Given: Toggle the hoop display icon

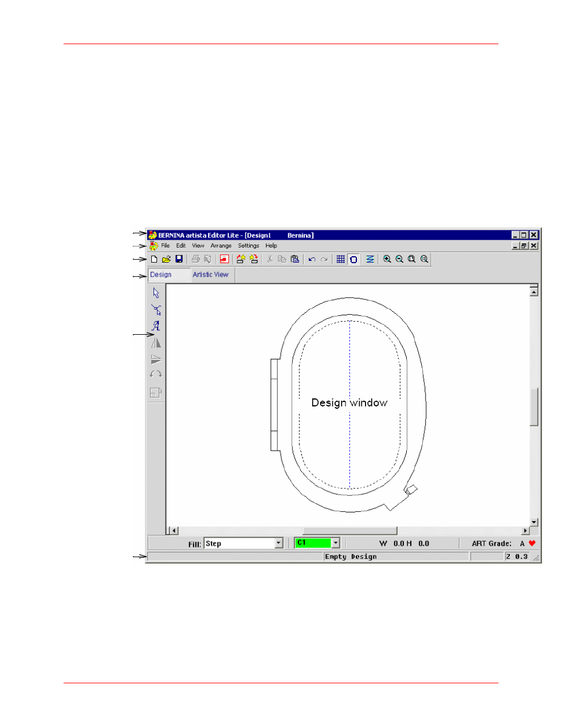Looking at the screenshot, I should pos(353,259).
